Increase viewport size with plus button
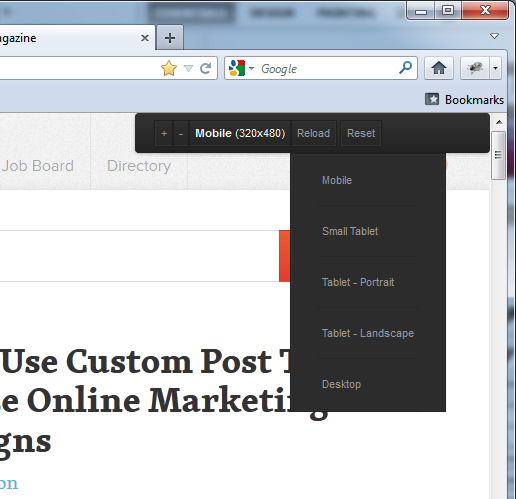This screenshot has width=516, height=499. [164, 133]
